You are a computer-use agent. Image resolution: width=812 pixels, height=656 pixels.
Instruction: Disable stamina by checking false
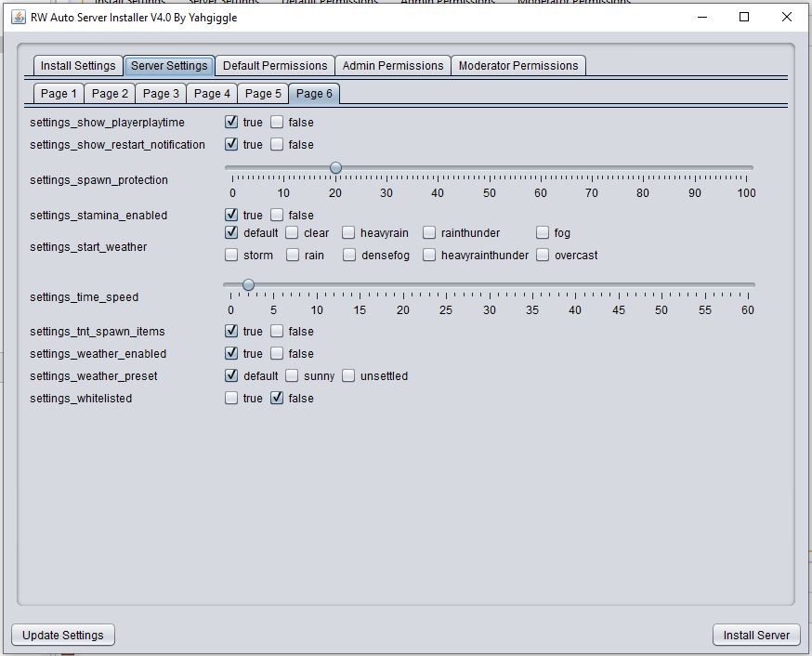(277, 216)
